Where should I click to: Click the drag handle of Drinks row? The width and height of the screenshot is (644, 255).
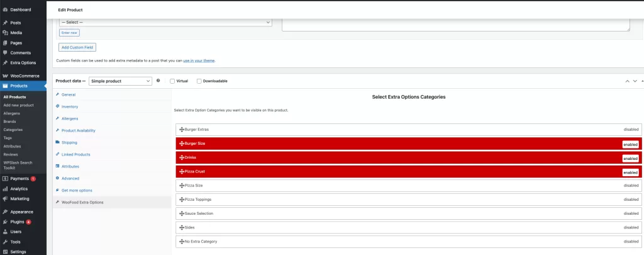coord(182,157)
